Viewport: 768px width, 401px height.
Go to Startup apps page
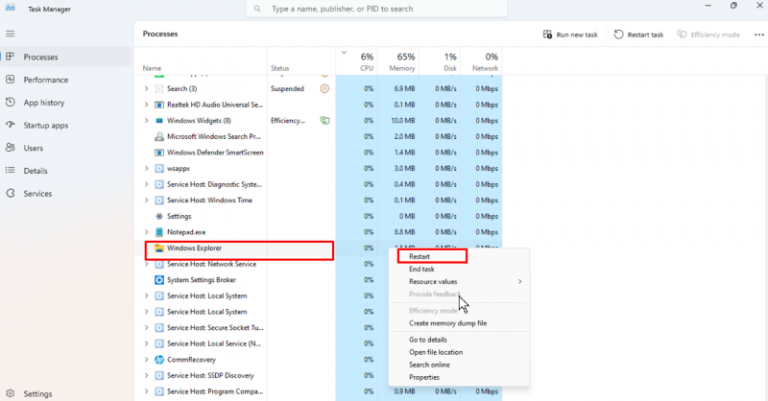(9, 125)
